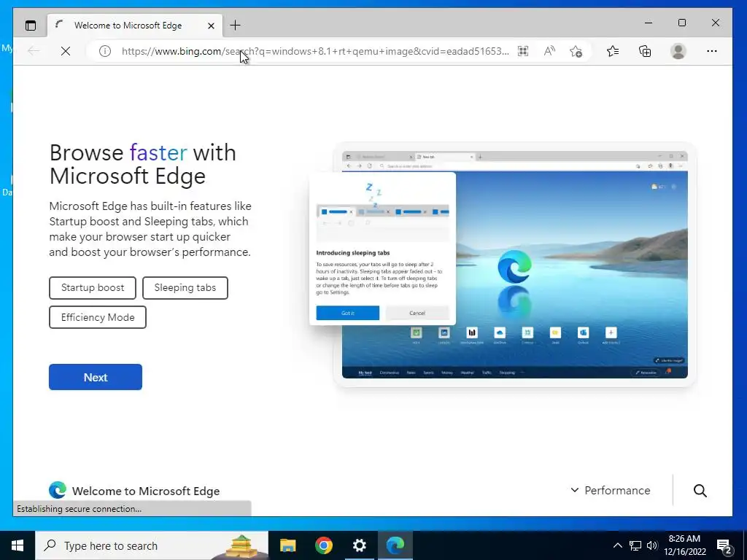
Task: Add this page to favorites
Action: pyautogui.click(x=576, y=51)
